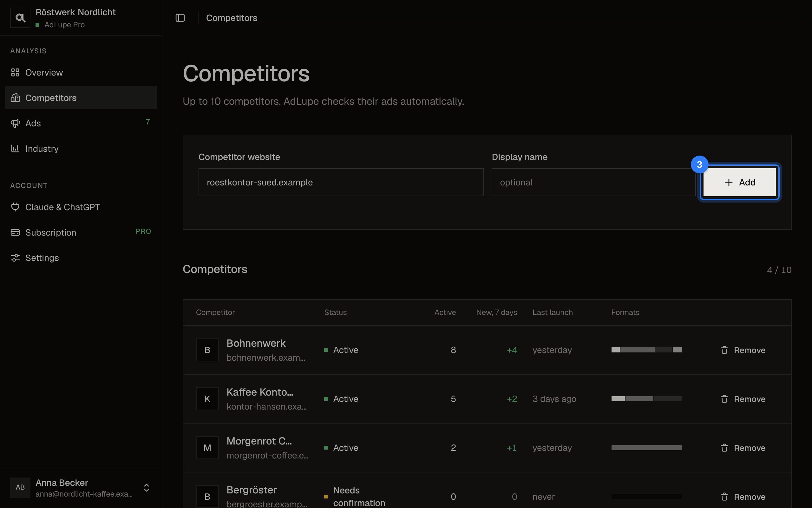The image size is (812, 508).
Task: Select Competitors in the sidebar
Action: click(81, 98)
